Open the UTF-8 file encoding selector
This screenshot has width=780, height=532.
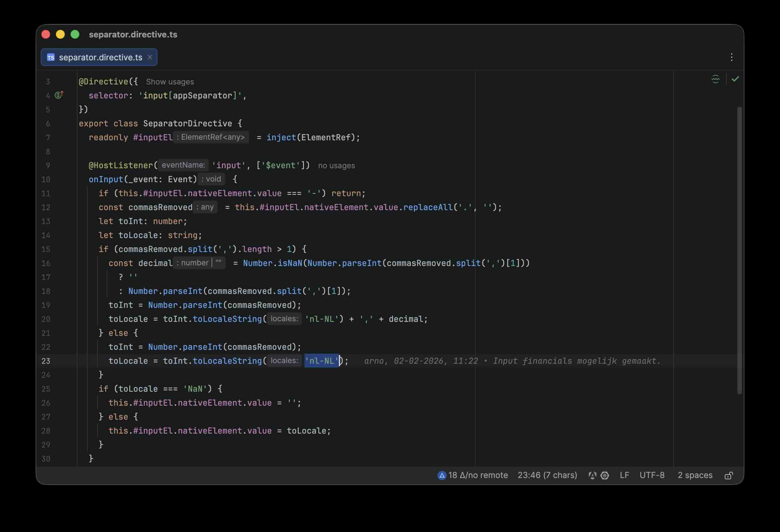point(652,475)
